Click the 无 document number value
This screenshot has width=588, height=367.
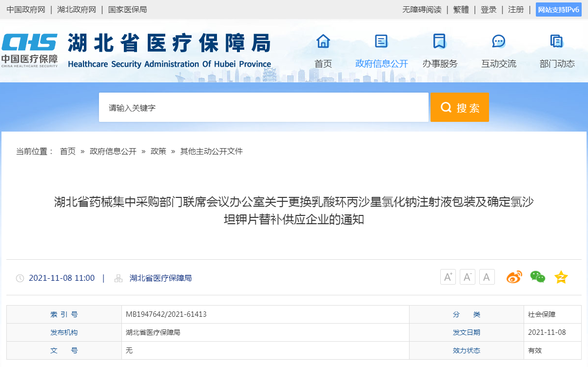point(129,350)
